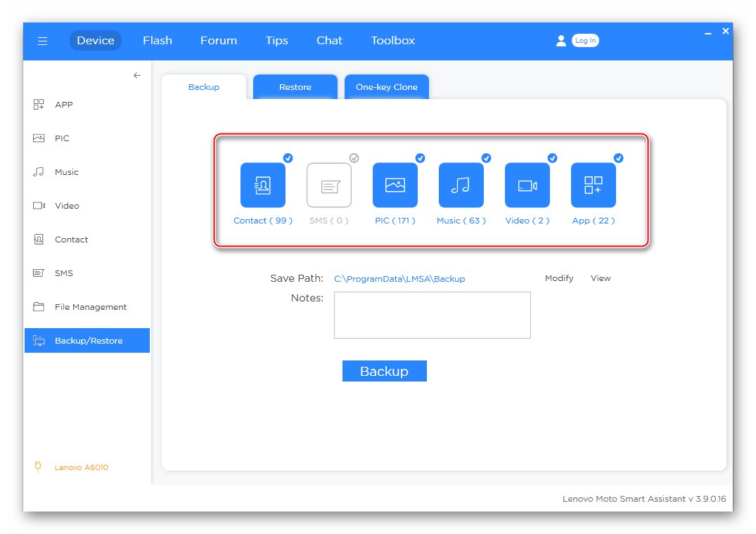Viewport: 756px width, 534px height.
Task: Open the Tips menu
Action: coord(277,41)
